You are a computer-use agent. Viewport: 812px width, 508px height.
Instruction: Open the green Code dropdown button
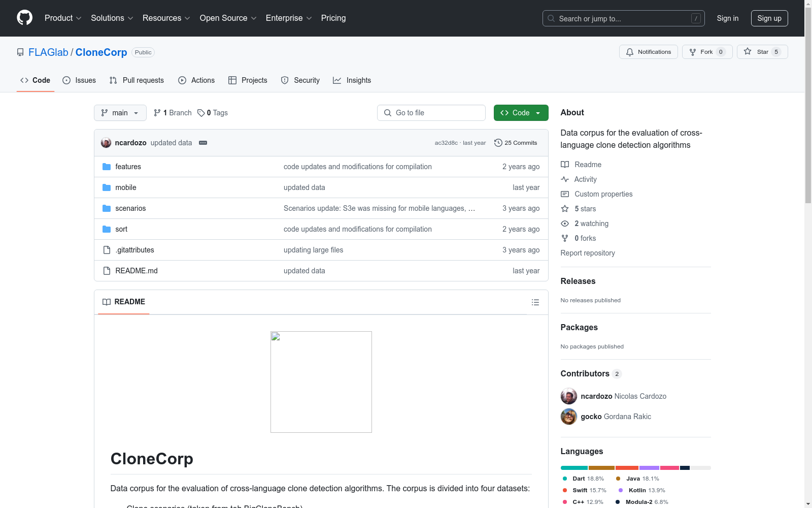pos(521,113)
